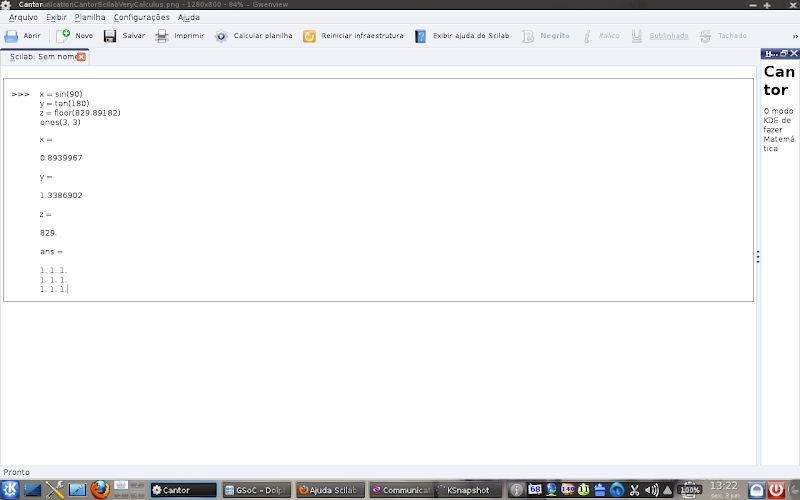Switch to Ajuda Scilab Firefox window

[330, 490]
